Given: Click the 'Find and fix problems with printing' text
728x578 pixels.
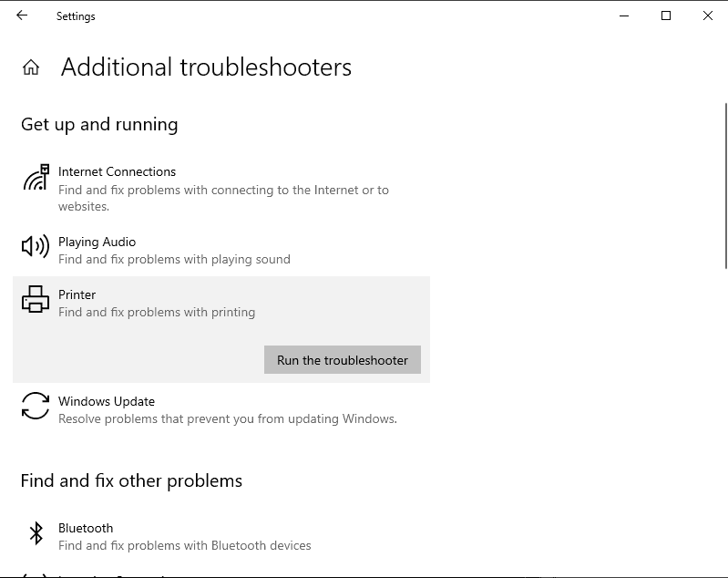Looking at the screenshot, I should 157,312.
